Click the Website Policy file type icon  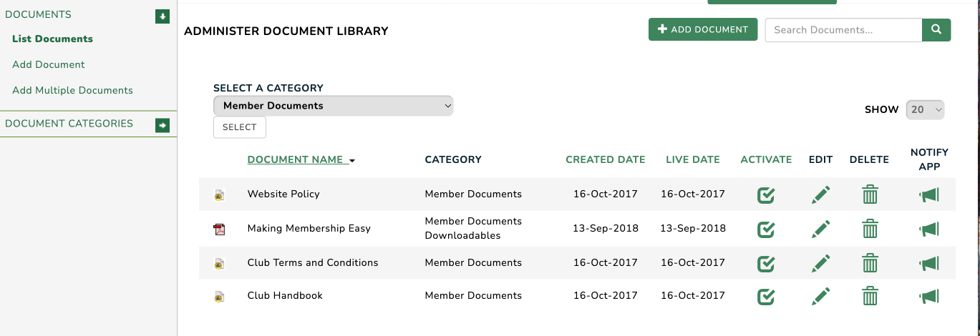pyautogui.click(x=220, y=194)
